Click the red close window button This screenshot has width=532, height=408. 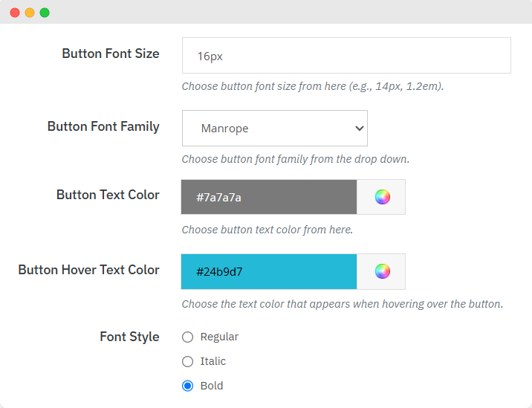click(x=15, y=13)
